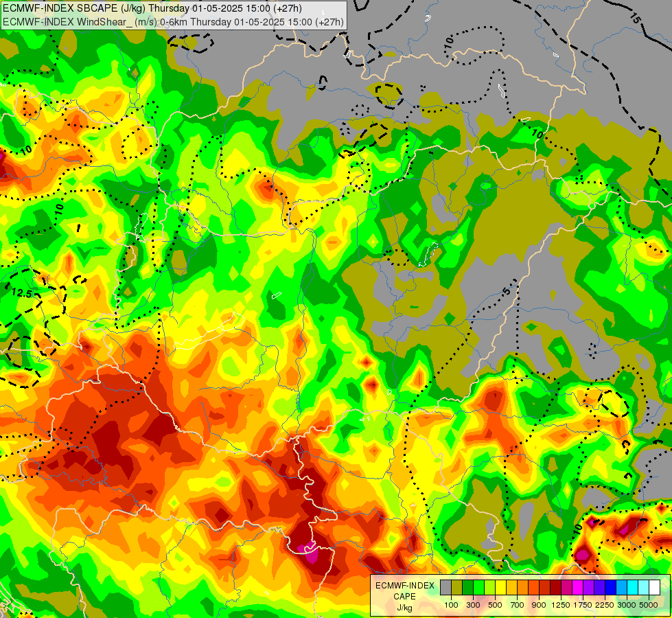The width and height of the screenshot is (672, 618).
Task: Click the J/kg unit label
Action: [x=404, y=608]
